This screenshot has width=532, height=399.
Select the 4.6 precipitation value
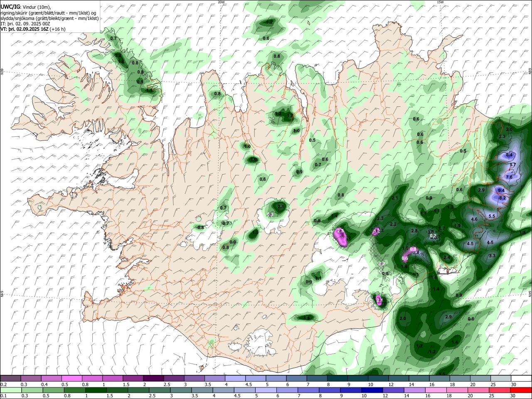[x=474, y=219]
